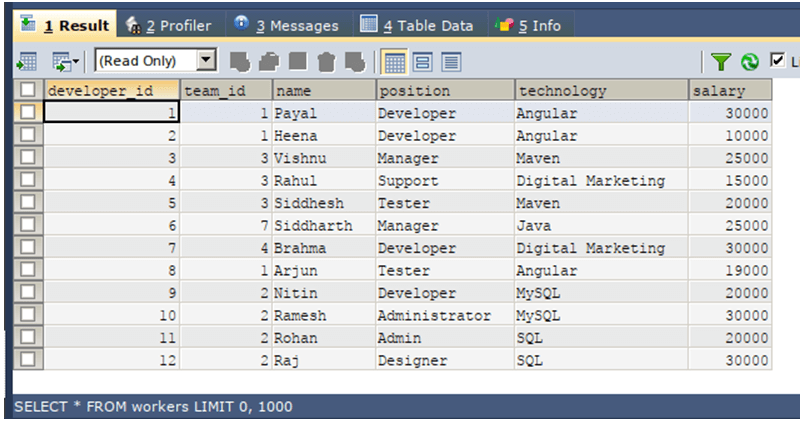The height and width of the screenshot is (421, 807).
Task: Switch to text view mode
Action: [451, 62]
